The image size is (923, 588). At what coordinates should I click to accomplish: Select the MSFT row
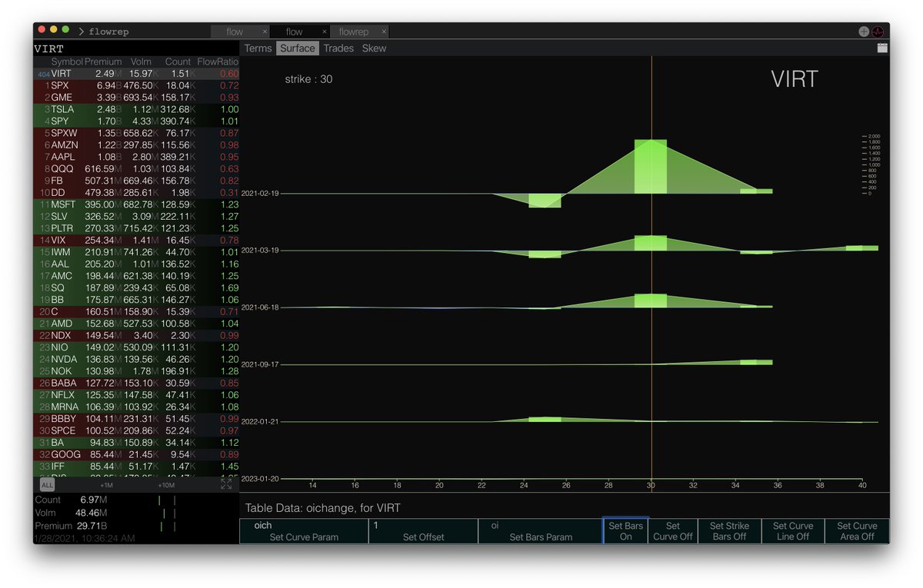[x=136, y=204]
